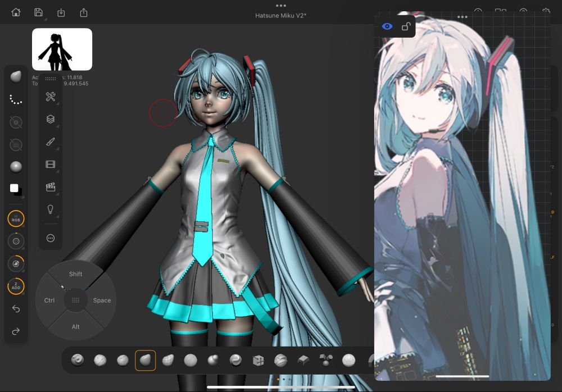
Task: Select the brush just left of the highlighted brush
Action: coord(123,360)
